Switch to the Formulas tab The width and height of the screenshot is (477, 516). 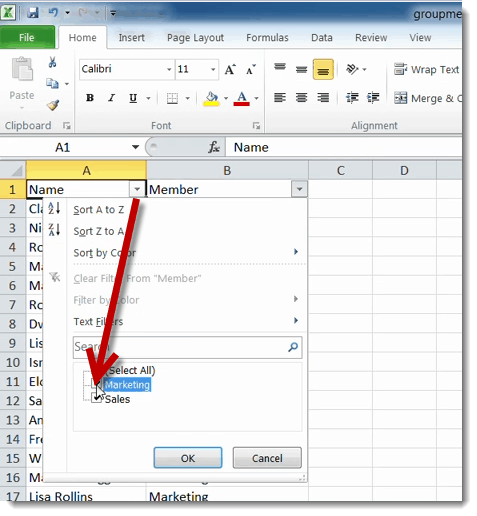point(267,37)
